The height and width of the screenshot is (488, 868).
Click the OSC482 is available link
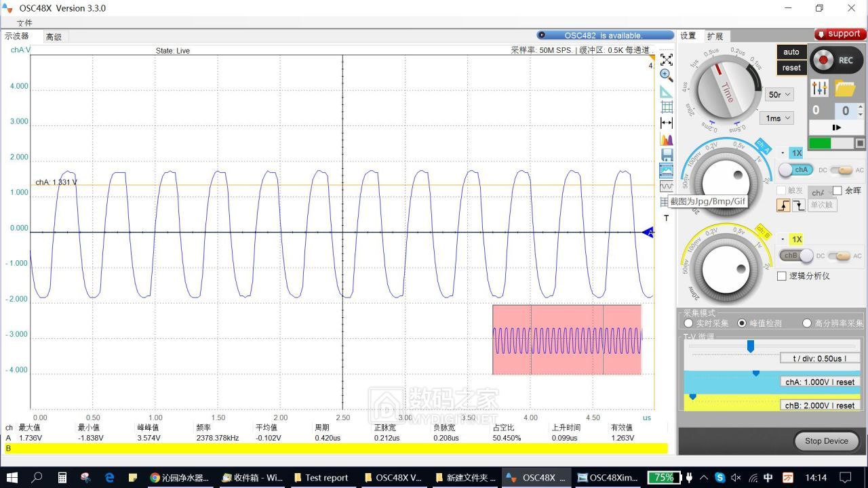tap(603, 35)
